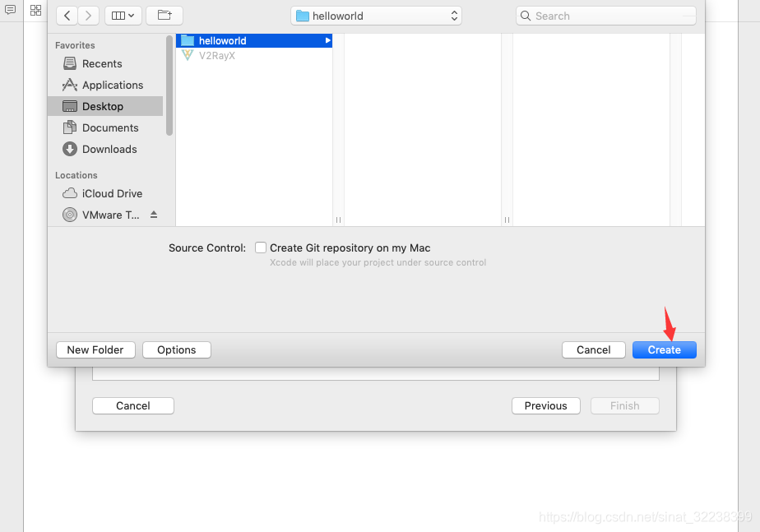
Task: Click the helloworld folder icon in the list
Action: click(187, 40)
